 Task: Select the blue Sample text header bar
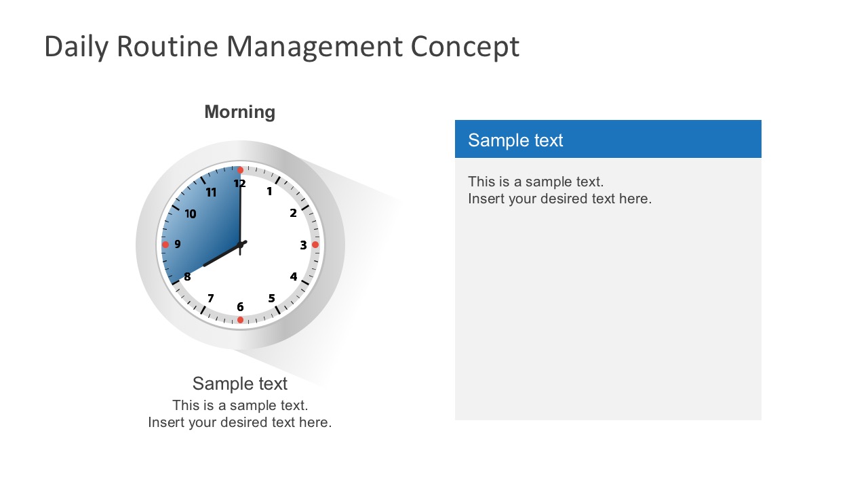pos(608,139)
